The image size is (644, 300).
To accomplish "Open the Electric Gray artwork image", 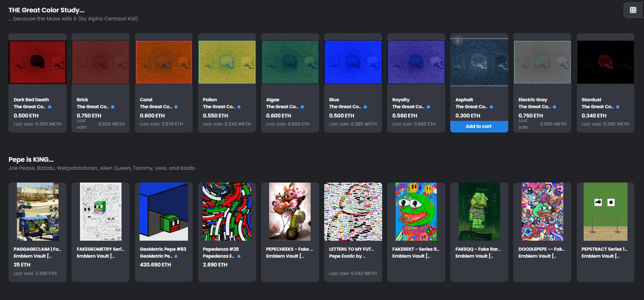I will (542, 62).
